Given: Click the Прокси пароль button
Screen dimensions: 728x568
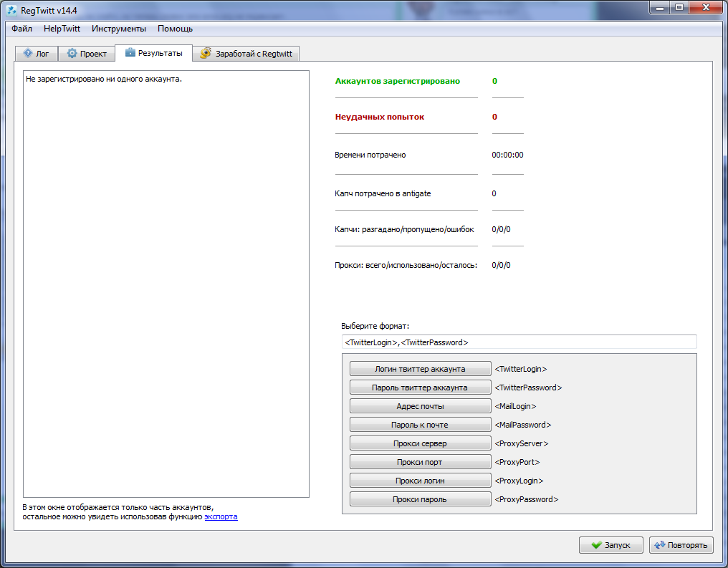Looking at the screenshot, I should pos(420,499).
